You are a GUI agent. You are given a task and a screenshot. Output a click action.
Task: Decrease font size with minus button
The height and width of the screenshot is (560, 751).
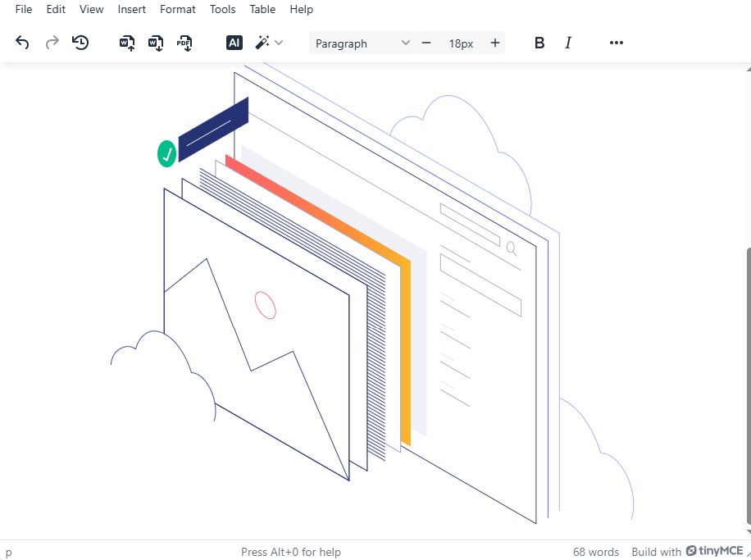tap(426, 43)
